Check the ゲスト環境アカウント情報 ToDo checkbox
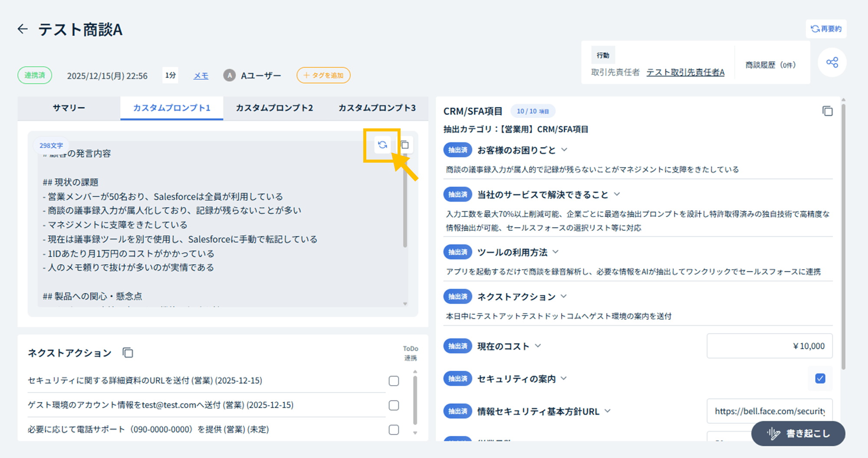 click(x=394, y=405)
